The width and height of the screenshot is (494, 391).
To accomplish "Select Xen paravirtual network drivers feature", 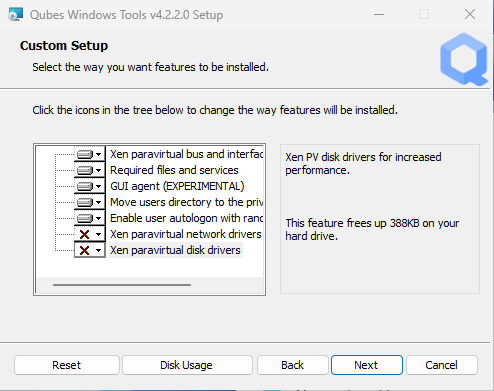I will pos(186,234).
